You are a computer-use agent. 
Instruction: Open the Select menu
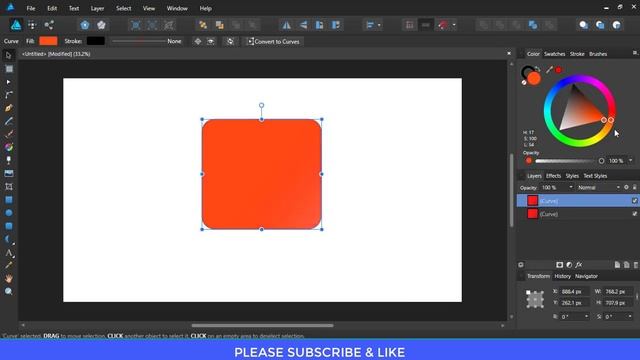pos(123,8)
